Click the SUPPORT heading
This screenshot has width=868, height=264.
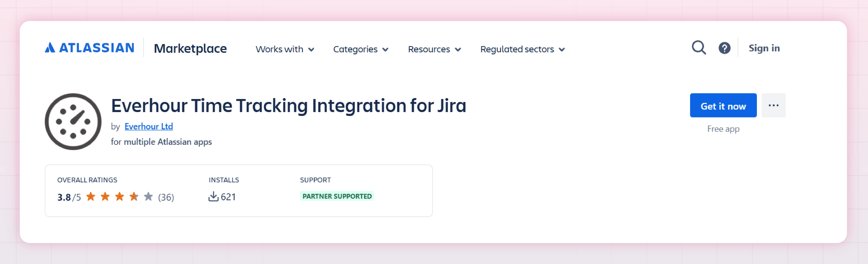pyautogui.click(x=315, y=180)
